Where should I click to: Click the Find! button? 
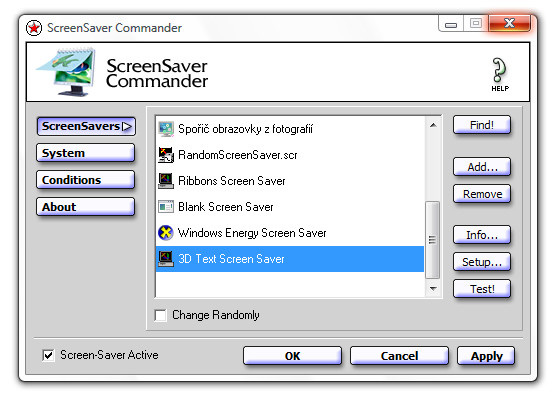tap(482, 125)
